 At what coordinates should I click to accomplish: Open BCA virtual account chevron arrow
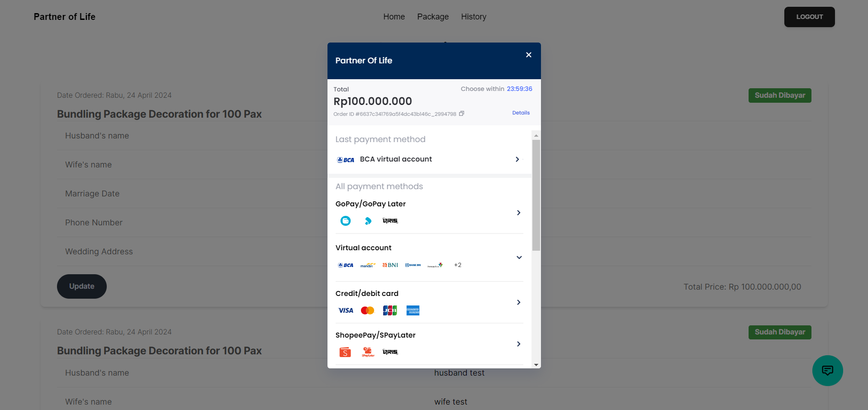[x=517, y=159]
